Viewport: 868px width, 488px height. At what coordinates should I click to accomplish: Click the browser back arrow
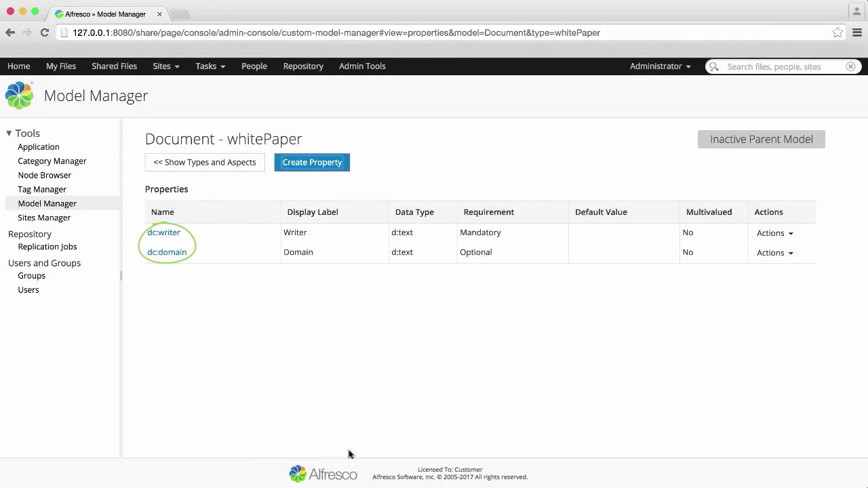click(10, 33)
